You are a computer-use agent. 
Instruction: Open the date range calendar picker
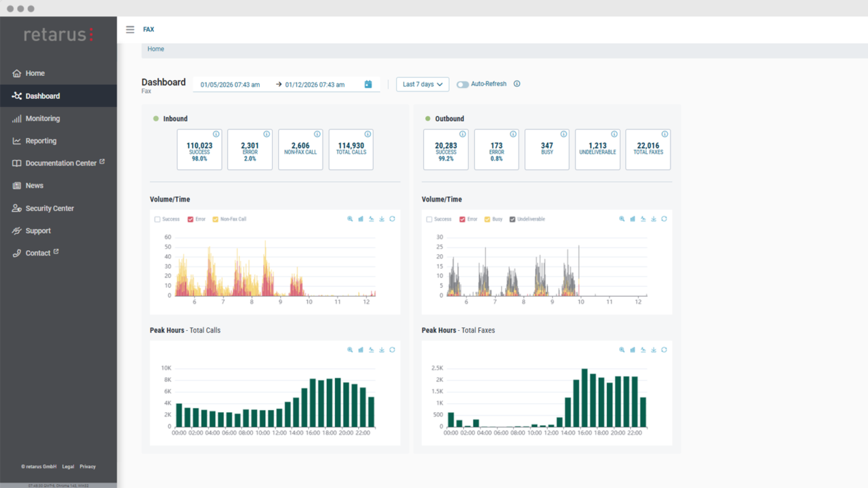click(x=368, y=84)
